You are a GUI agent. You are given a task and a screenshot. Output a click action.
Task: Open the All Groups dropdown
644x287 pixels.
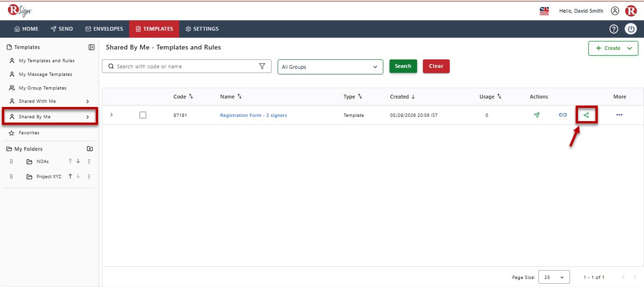pyautogui.click(x=330, y=67)
